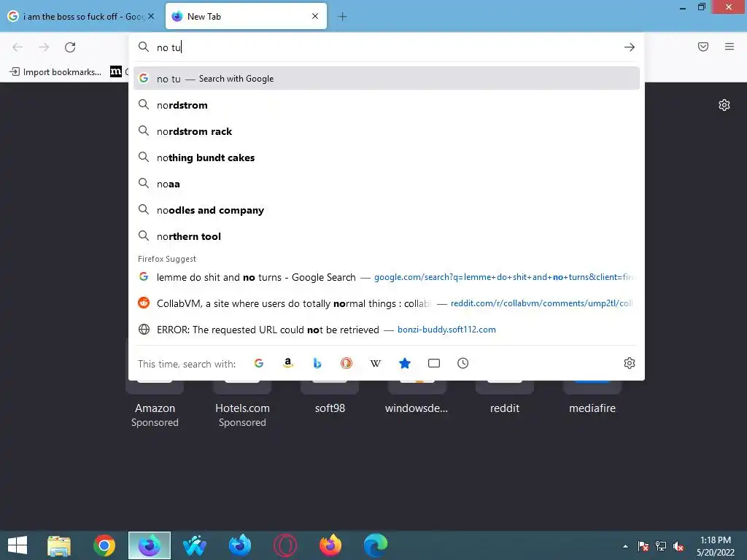Search this time with Amazon icon
Screen dimensions: 747x560
[x=287, y=363]
